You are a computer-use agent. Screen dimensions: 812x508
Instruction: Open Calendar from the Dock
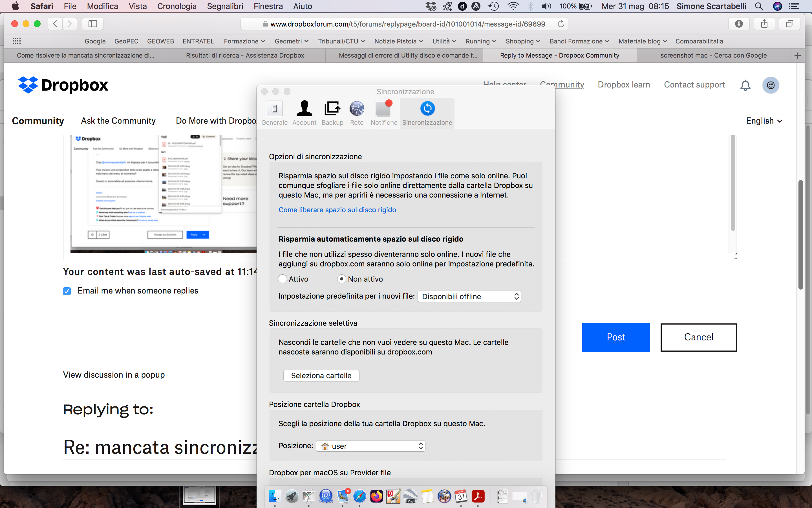tap(461, 496)
